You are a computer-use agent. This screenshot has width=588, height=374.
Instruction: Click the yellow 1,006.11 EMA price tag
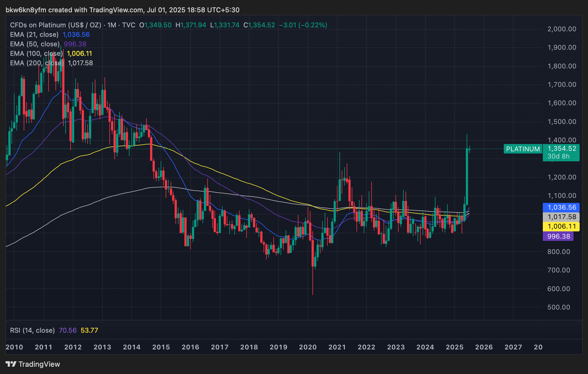pos(562,226)
